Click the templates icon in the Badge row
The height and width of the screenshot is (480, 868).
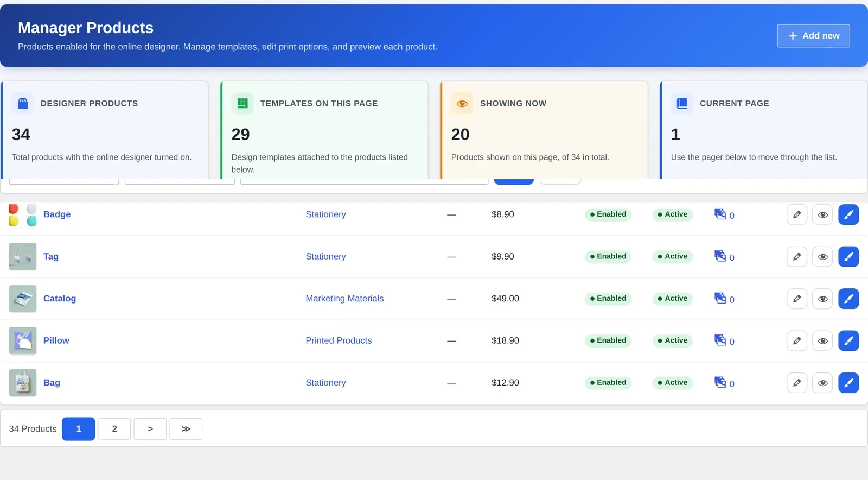tap(720, 214)
